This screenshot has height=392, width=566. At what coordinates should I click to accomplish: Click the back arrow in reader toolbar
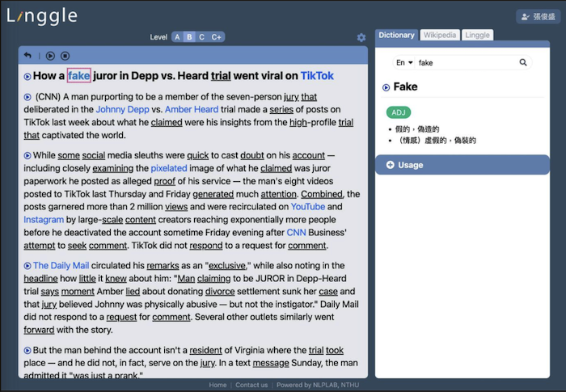coord(27,56)
